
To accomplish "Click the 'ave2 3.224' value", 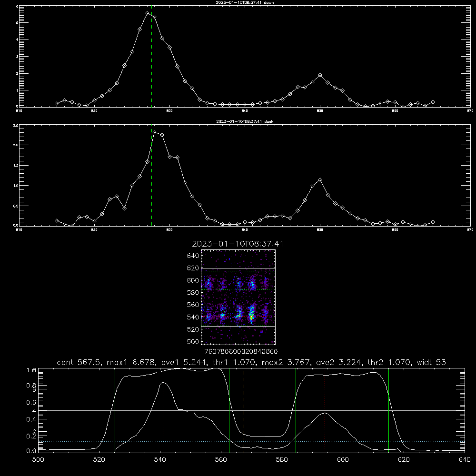I will (338, 362).
